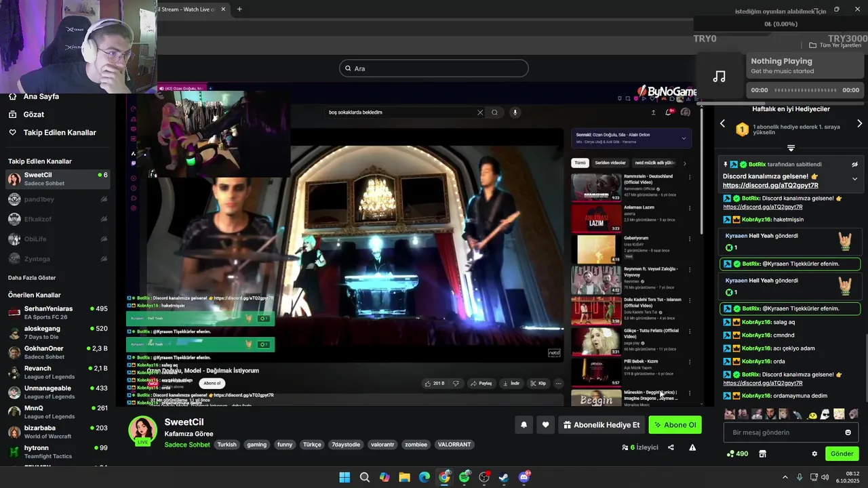Open Spotify from the taskbar
The height and width of the screenshot is (488, 868).
tap(465, 477)
